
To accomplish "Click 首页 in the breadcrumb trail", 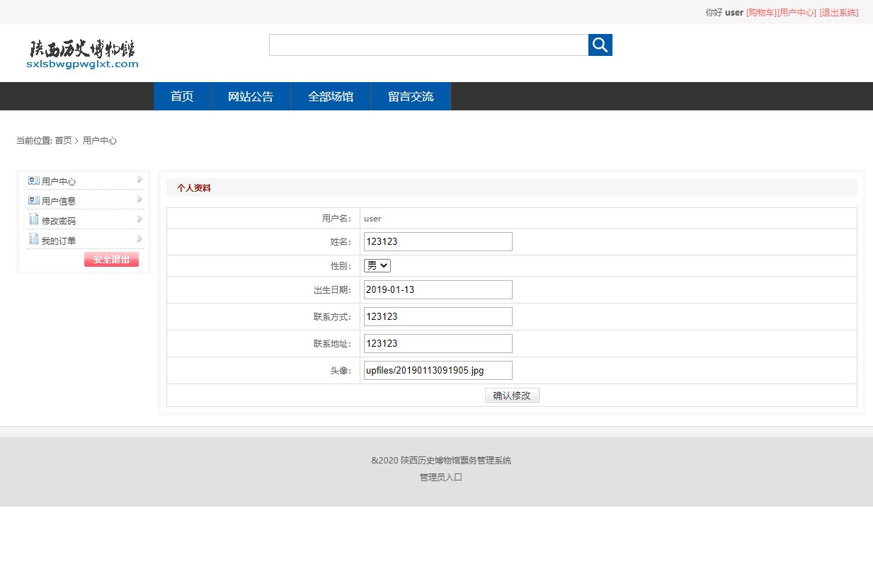I will (63, 140).
